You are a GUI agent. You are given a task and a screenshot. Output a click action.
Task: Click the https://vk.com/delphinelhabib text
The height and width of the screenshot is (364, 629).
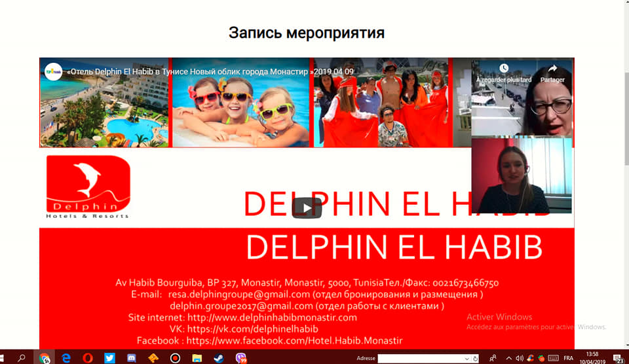[253, 329]
